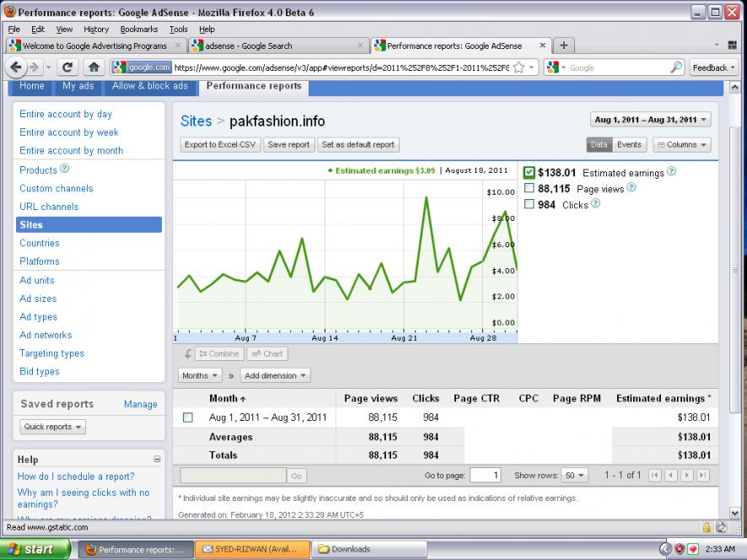Check the Aug 1 – Aug 31 row checkbox
The height and width of the screenshot is (560, 747).
pos(188,417)
